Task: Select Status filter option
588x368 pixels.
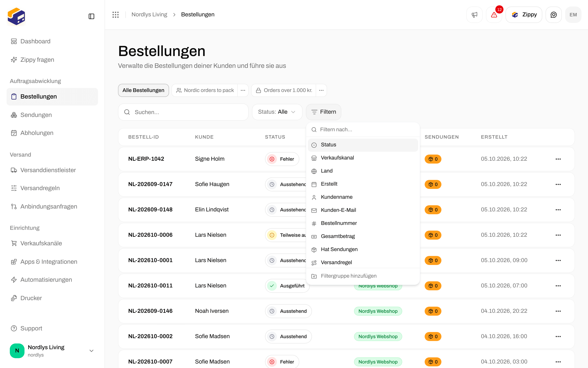Action: pos(363,145)
